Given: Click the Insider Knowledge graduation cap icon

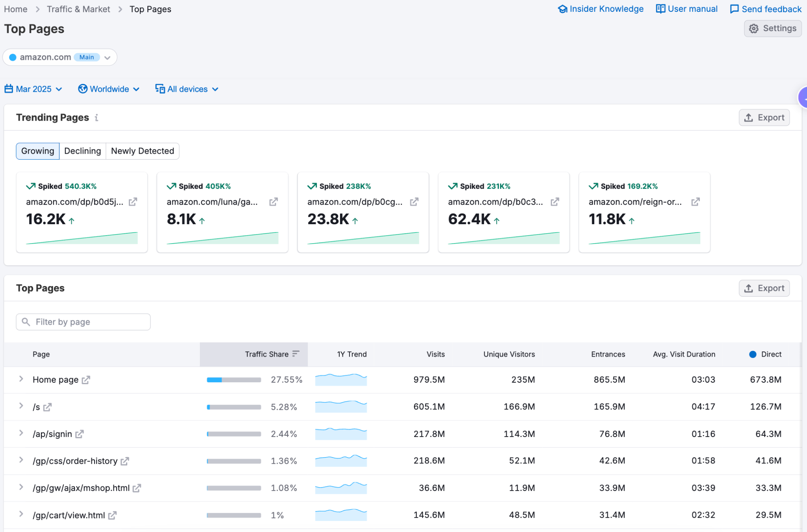Looking at the screenshot, I should (x=562, y=9).
